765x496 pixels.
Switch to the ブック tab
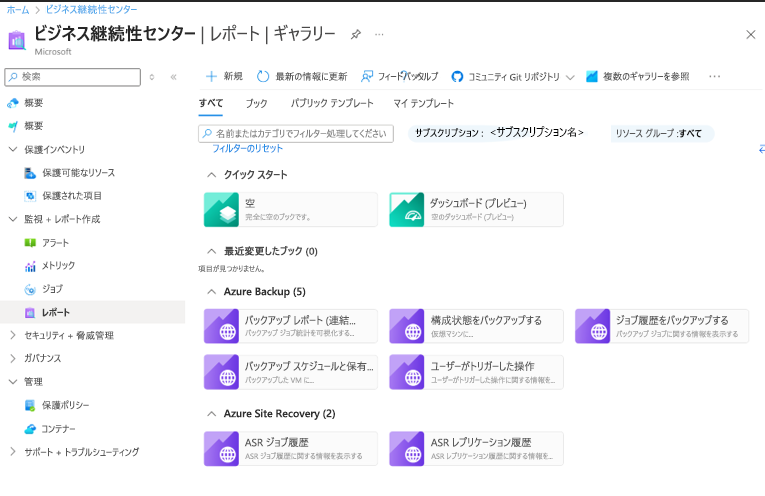[x=257, y=103]
